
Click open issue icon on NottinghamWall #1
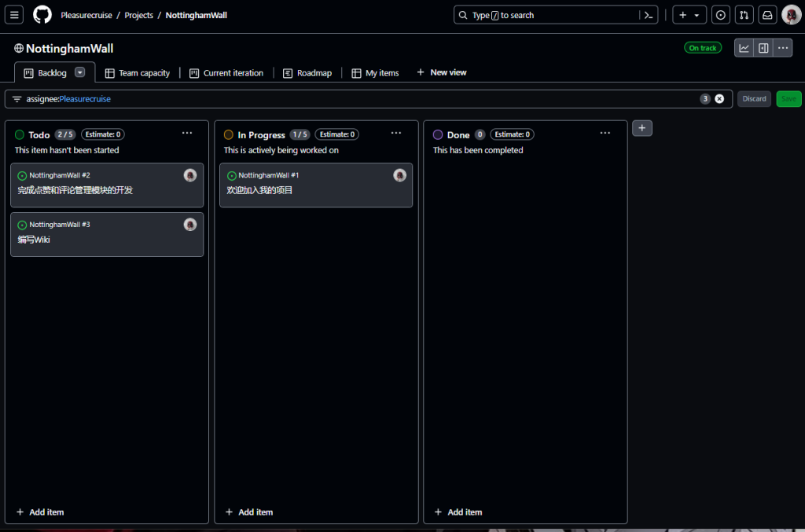click(232, 176)
